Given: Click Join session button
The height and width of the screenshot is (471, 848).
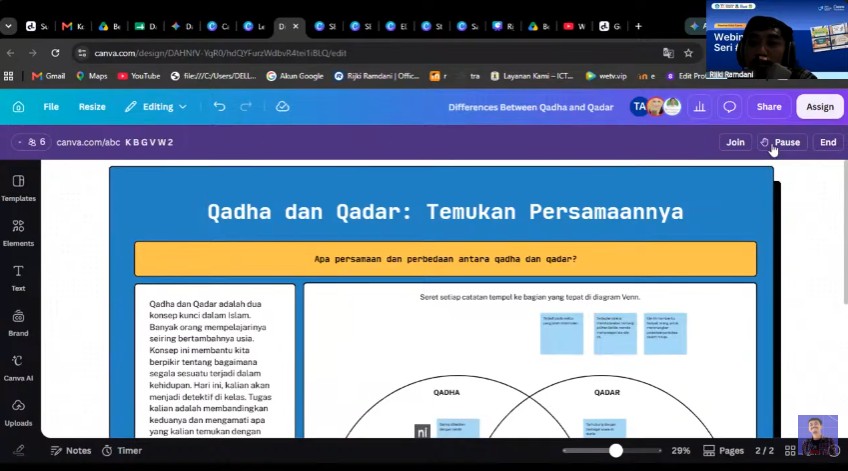Looking at the screenshot, I should pyautogui.click(x=735, y=142).
